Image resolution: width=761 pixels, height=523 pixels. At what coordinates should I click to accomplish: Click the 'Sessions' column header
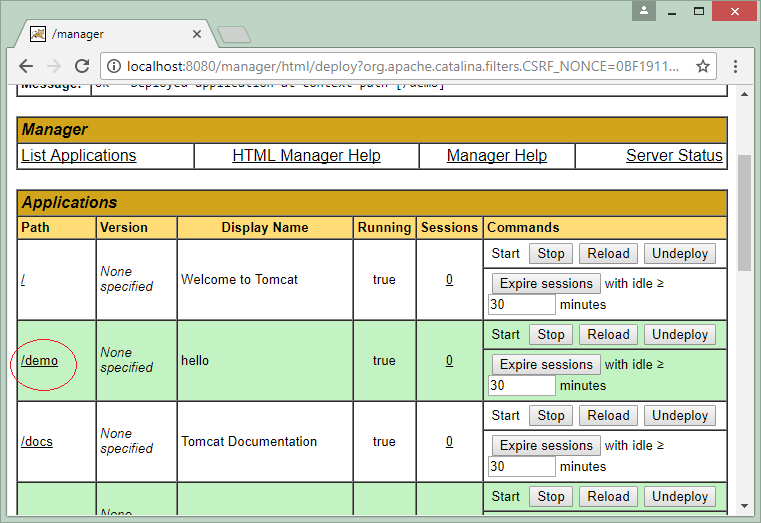[x=449, y=228]
